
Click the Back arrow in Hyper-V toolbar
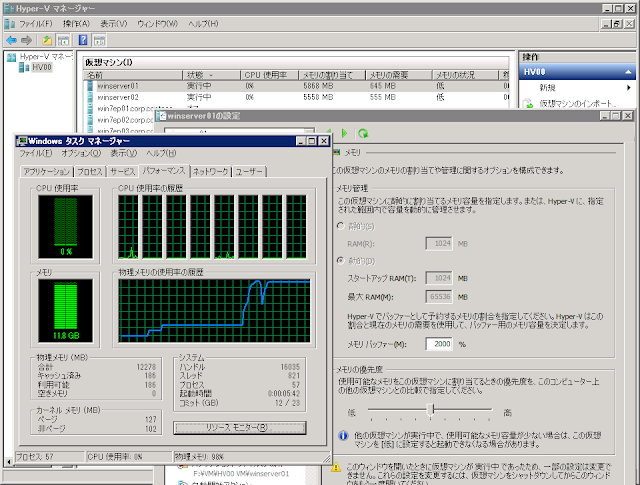click(11, 40)
